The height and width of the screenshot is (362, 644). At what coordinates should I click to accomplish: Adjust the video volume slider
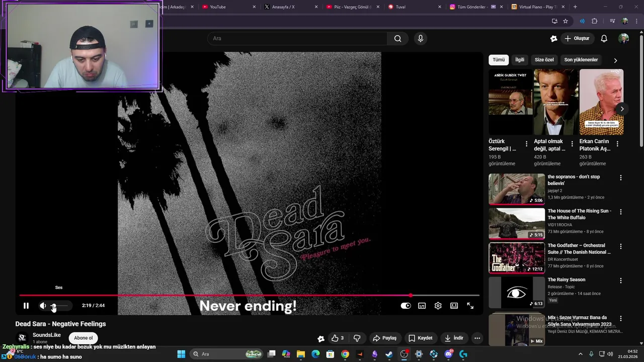click(x=59, y=306)
